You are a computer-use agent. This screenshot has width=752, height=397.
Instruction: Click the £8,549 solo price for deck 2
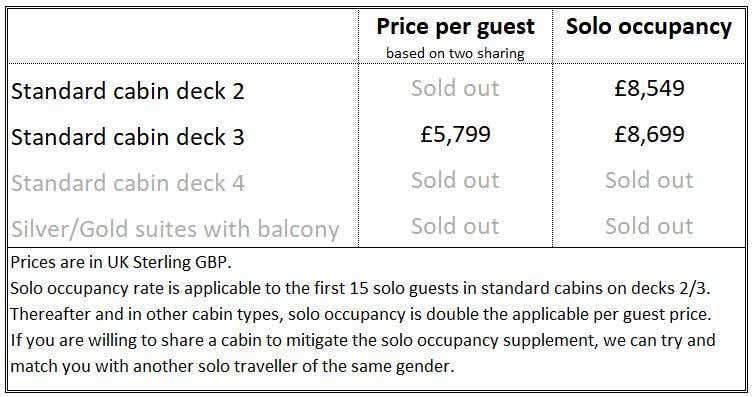649,88
